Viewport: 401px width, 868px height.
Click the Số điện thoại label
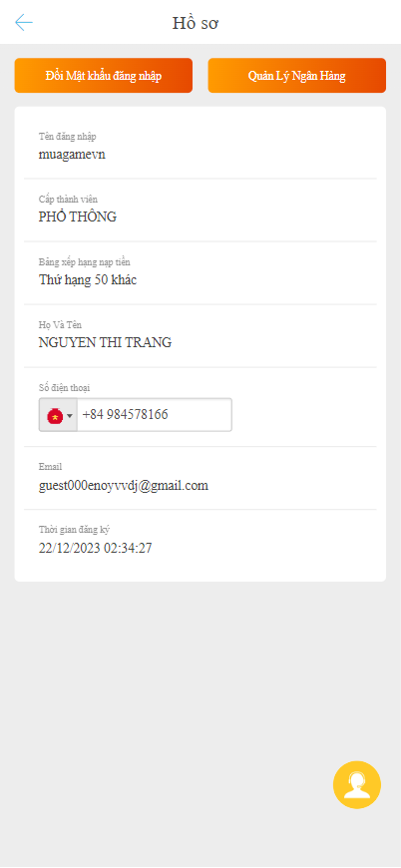coord(64,387)
